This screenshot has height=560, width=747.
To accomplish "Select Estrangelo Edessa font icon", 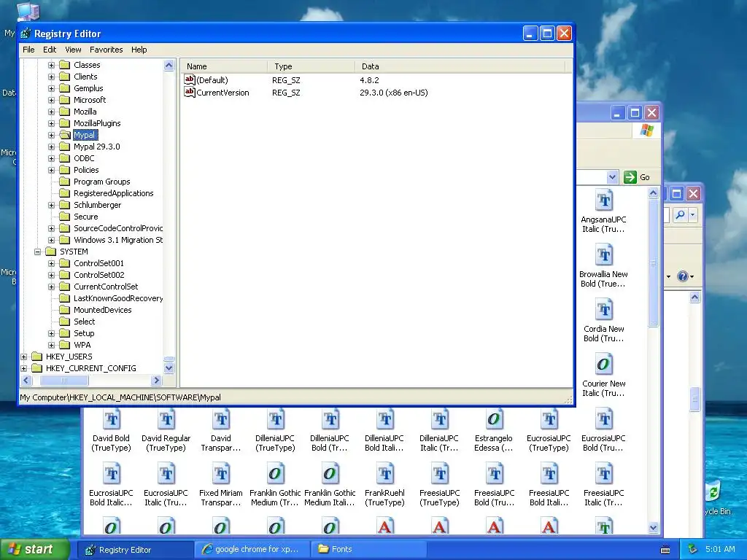I will (x=494, y=419).
